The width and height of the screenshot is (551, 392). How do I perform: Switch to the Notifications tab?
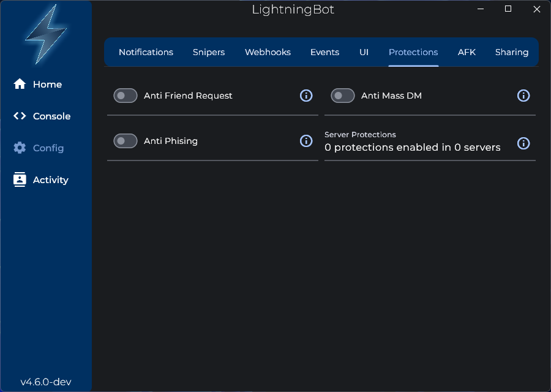[x=146, y=52]
